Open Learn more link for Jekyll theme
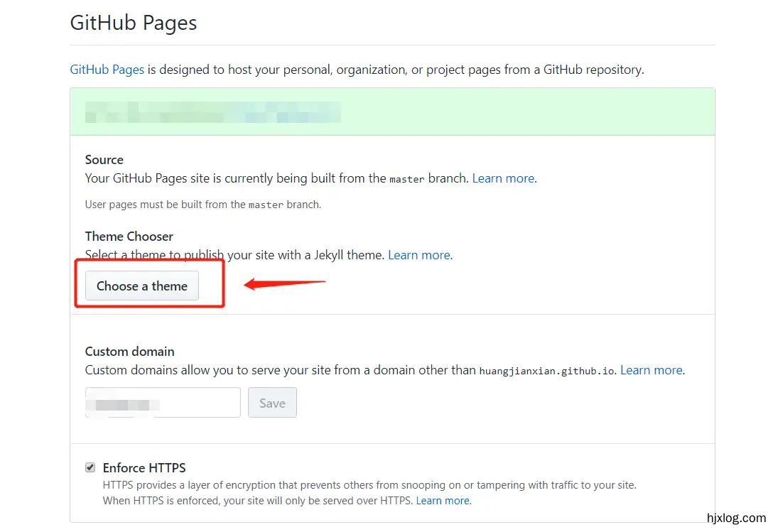 tap(419, 255)
